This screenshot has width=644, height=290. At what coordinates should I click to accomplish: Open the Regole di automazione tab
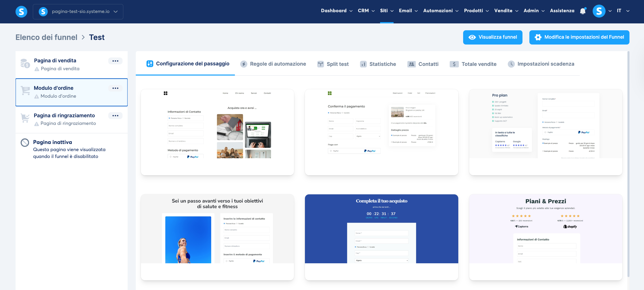273,64
